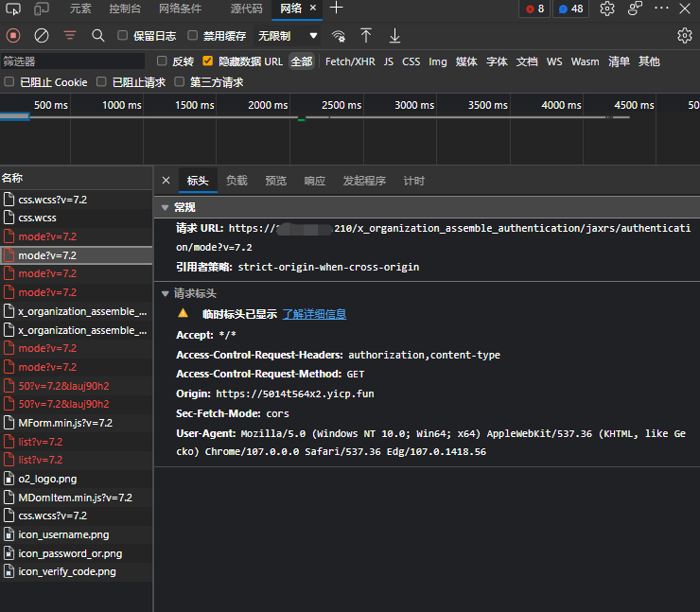Clear the network log
The width and height of the screenshot is (700, 612).
(x=42, y=35)
